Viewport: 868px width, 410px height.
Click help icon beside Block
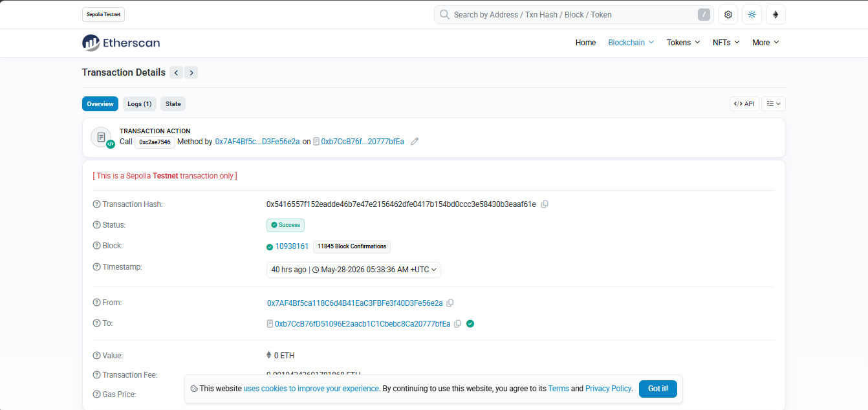97,246
